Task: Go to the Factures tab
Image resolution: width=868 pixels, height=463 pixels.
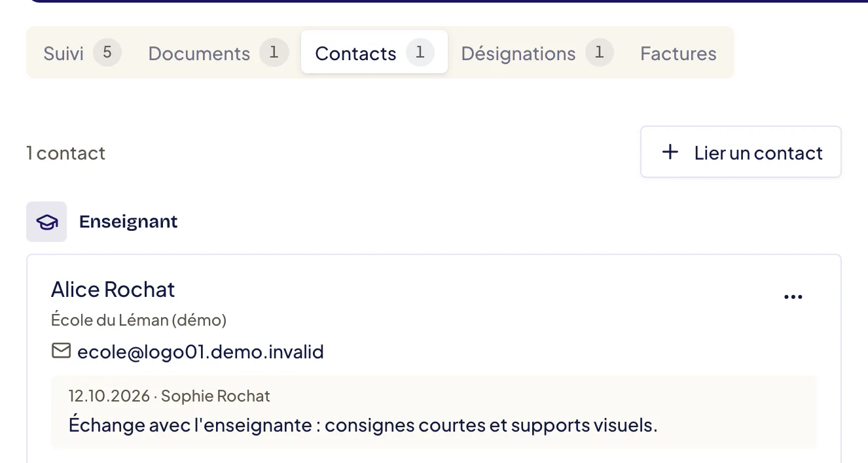Action: 678,53
